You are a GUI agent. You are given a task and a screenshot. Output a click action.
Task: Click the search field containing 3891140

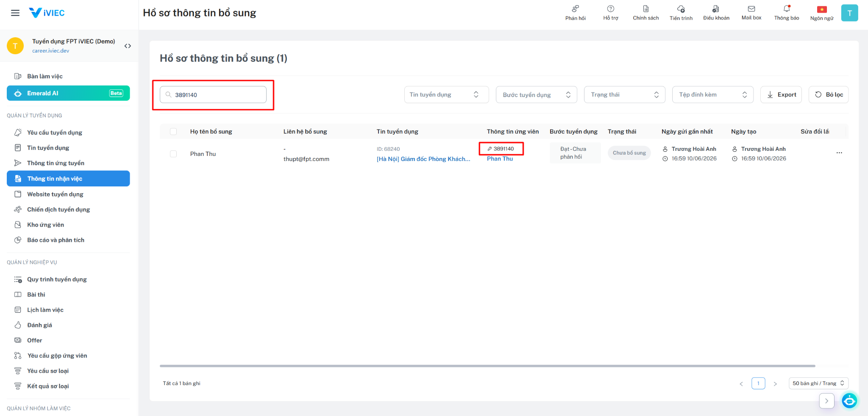point(213,94)
